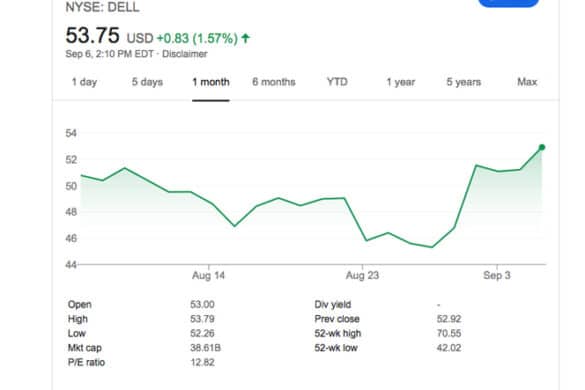The image size is (585, 390).
Task: Show the 6 months chart
Action: [x=274, y=82]
